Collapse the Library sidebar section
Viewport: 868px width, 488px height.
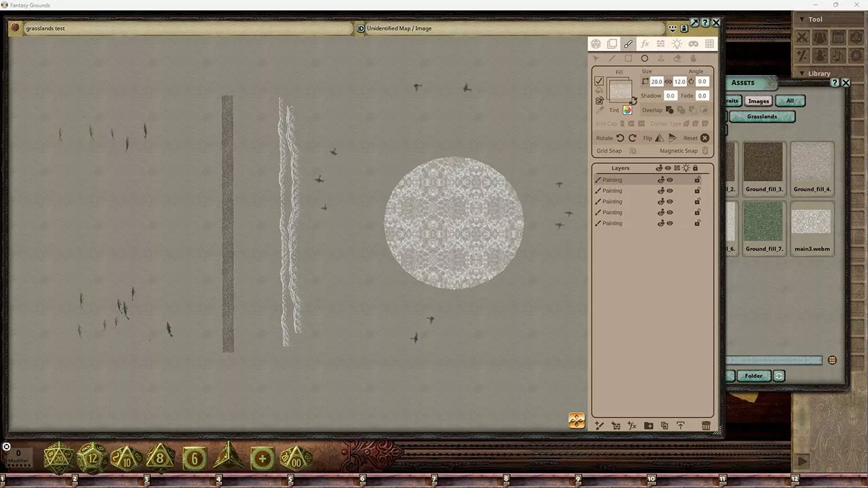point(802,74)
